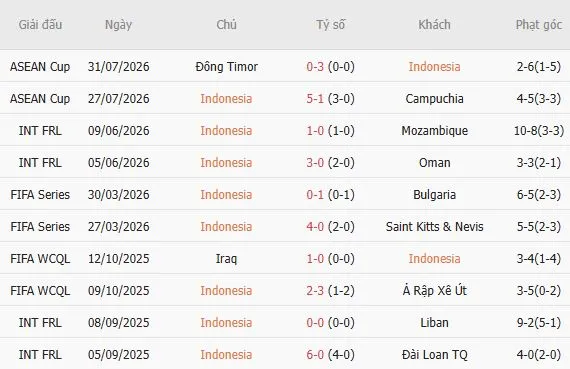Open the Đông Timor team link

[226, 67]
